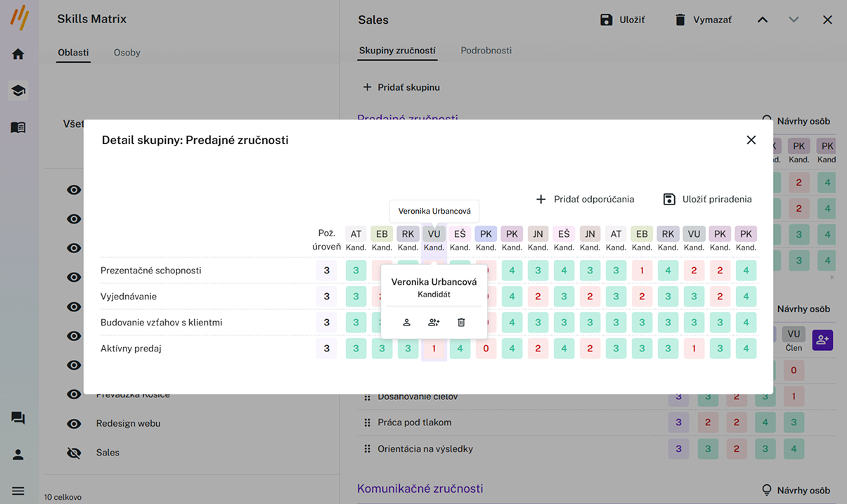Screen dimensions: 847x504
Task: Open hamburger menu at sidebar bottom
Action: [18, 491]
